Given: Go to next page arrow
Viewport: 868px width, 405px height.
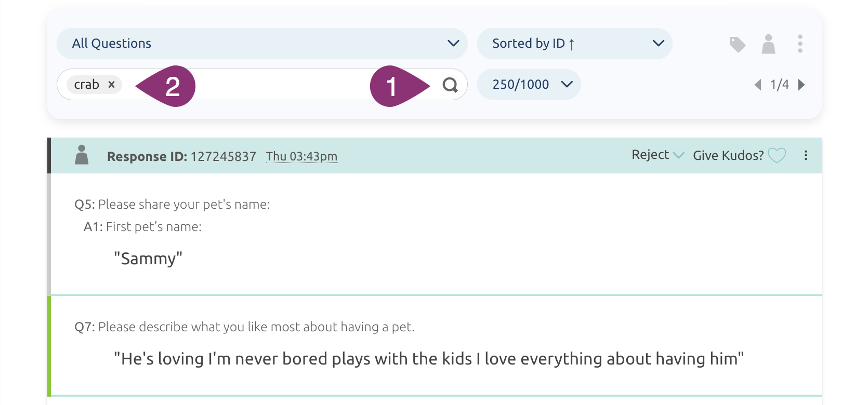Looking at the screenshot, I should pyautogui.click(x=801, y=85).
